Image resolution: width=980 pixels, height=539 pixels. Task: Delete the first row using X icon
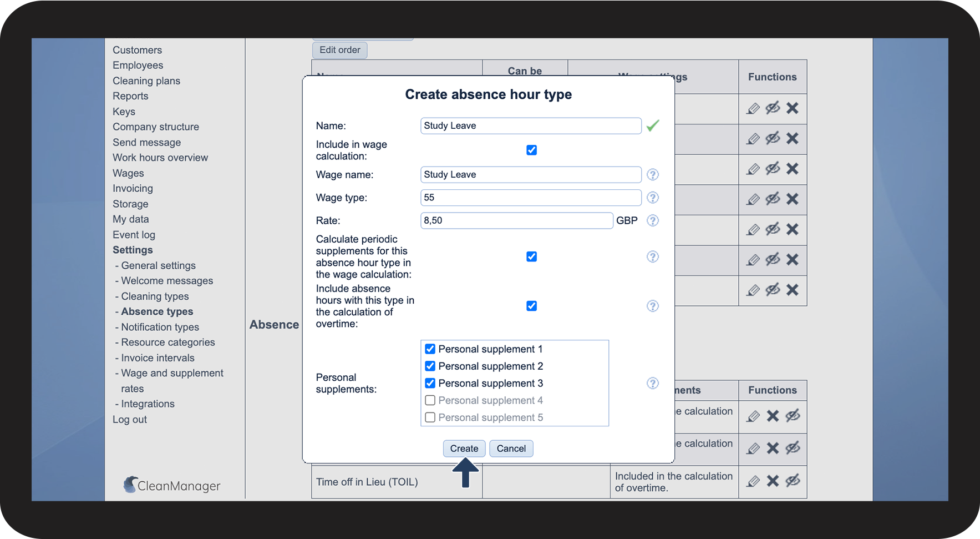(792, 108)
